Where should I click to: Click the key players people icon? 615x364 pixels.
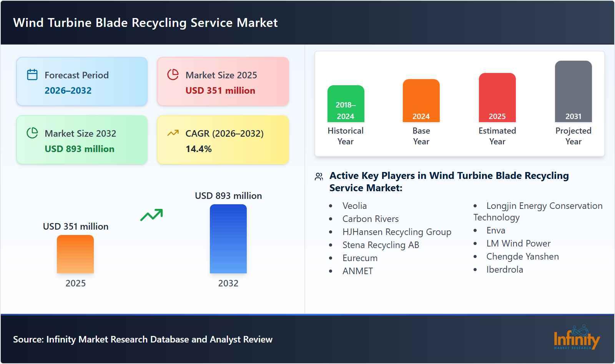tap(318, 177)
